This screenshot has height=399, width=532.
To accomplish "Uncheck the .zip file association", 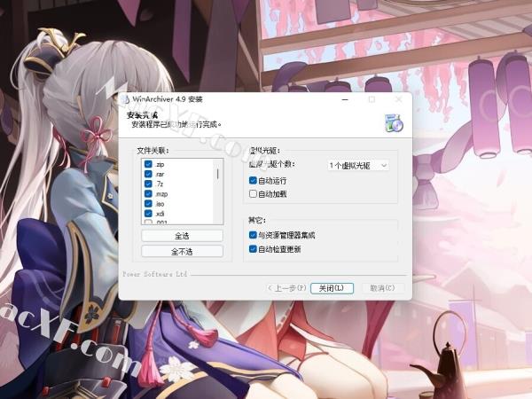I will tap(148, 164).
